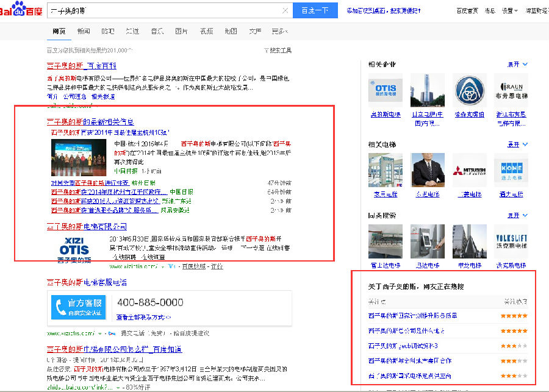
Task: Expand 相关企业 with the 展开 link
Action: tap(517, 65)
